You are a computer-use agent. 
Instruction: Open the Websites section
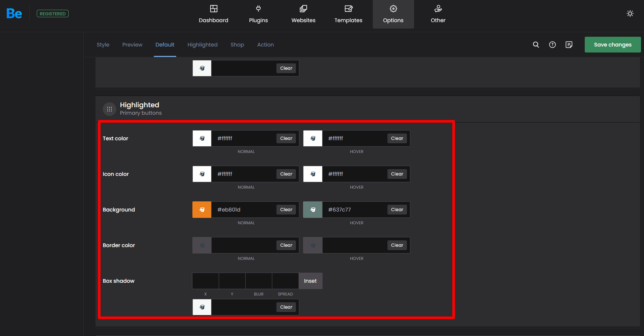[x=303, y=14]
